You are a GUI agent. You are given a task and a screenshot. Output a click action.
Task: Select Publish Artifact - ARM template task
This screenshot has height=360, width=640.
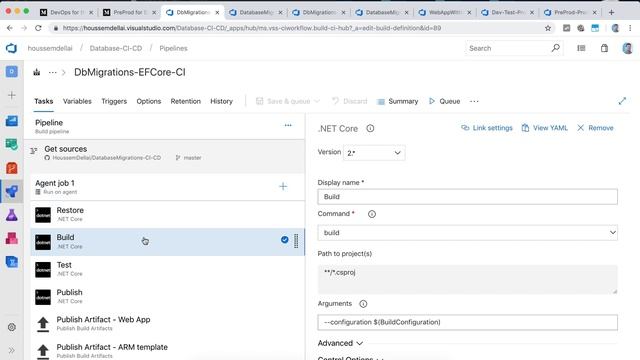coord(167,350)
